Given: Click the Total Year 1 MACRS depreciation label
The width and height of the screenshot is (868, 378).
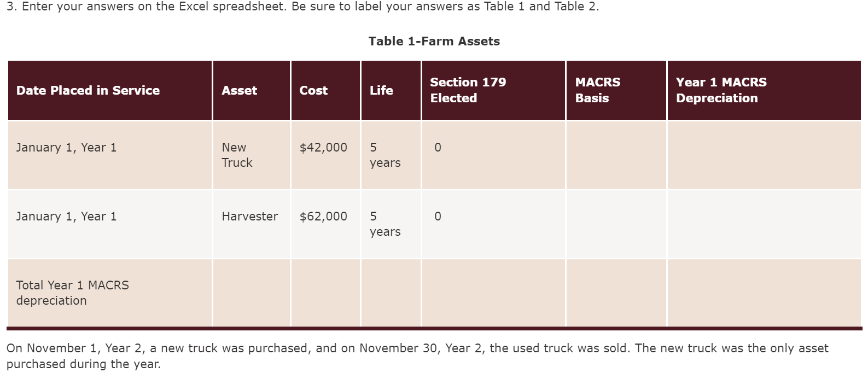Looking at the screenshot, I should [x=73, y=293].
